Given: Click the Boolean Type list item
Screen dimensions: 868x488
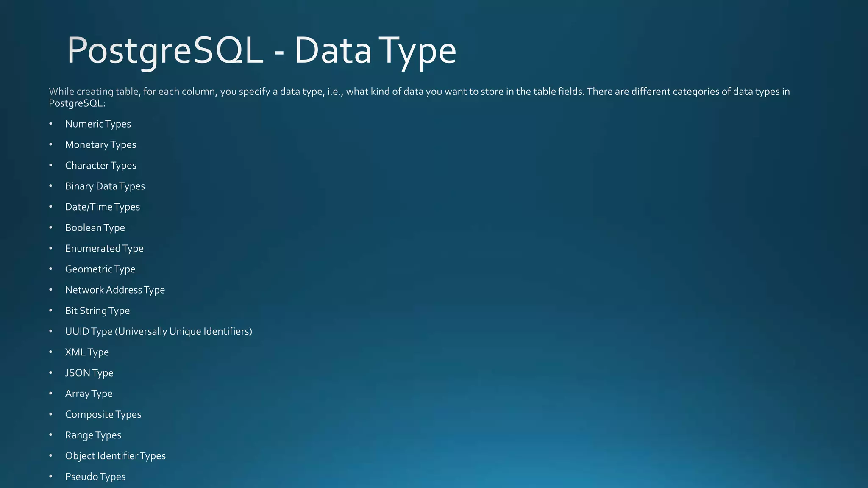Looking at the screenshot, I should pos(95,228).
